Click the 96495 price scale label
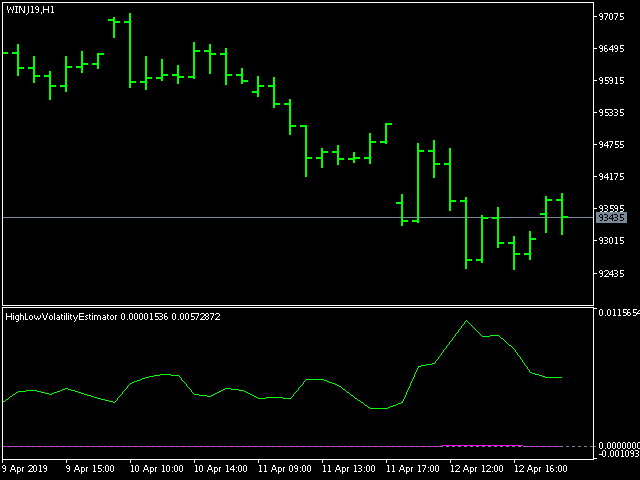640x480 pixels. tap(611, 49)
